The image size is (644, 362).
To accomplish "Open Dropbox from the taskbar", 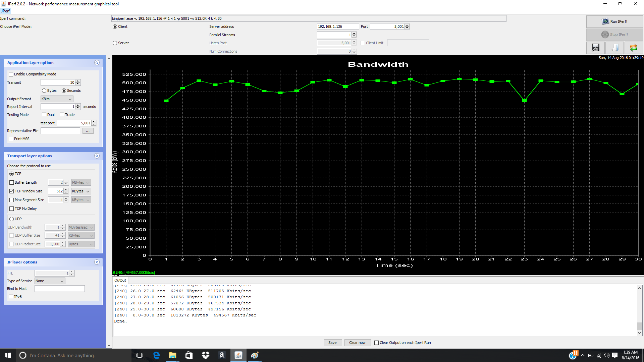I will tap(205, 355).
